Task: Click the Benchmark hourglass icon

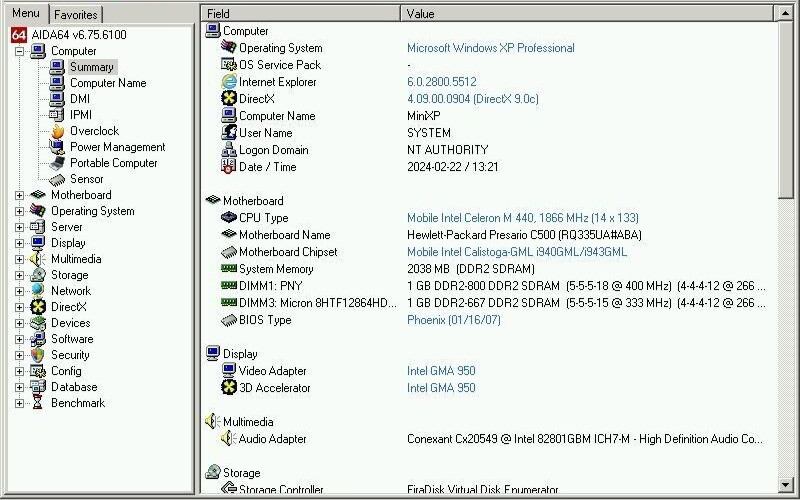Action: click(38, 403)
